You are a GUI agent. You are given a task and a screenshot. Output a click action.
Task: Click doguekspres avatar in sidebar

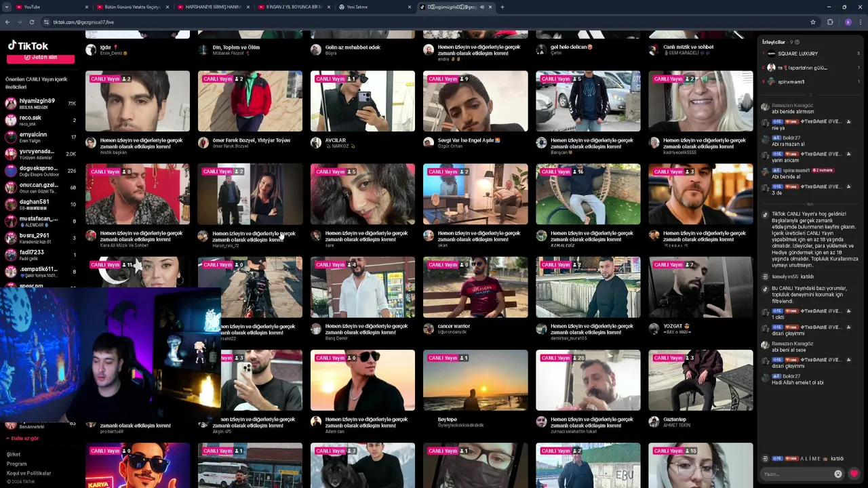point(10,171)
